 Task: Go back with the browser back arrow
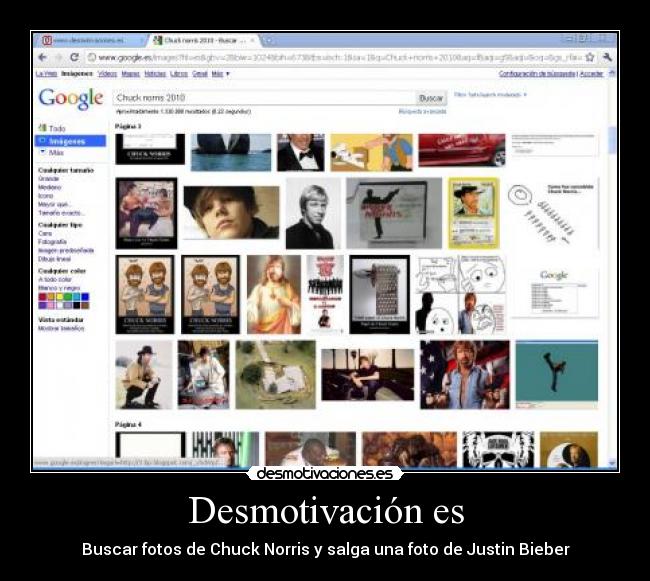(x=42, y=57)
